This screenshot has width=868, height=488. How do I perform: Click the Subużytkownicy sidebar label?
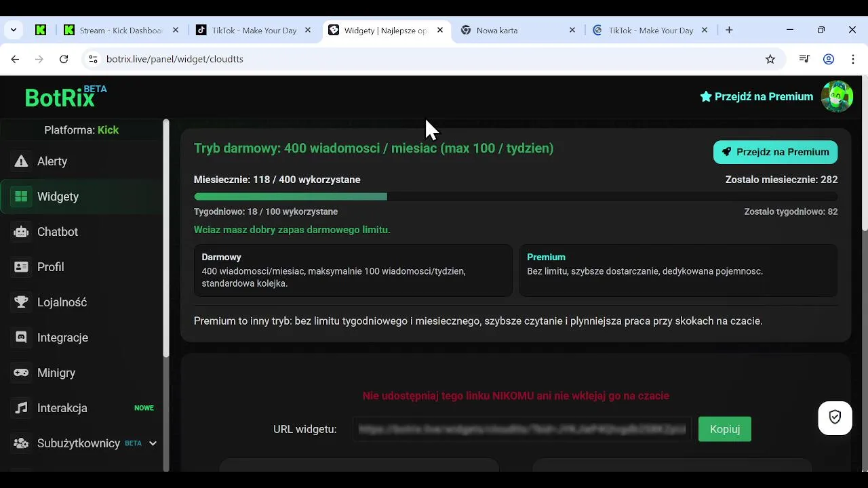point(79,443)
